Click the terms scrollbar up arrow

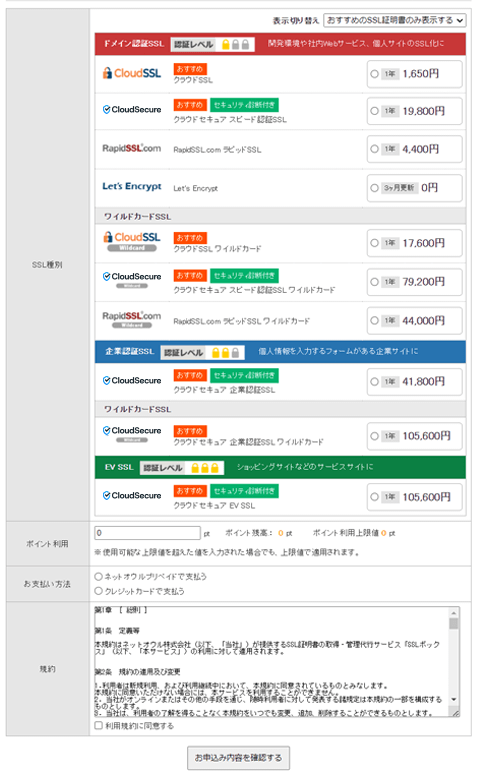coord(454,611)
